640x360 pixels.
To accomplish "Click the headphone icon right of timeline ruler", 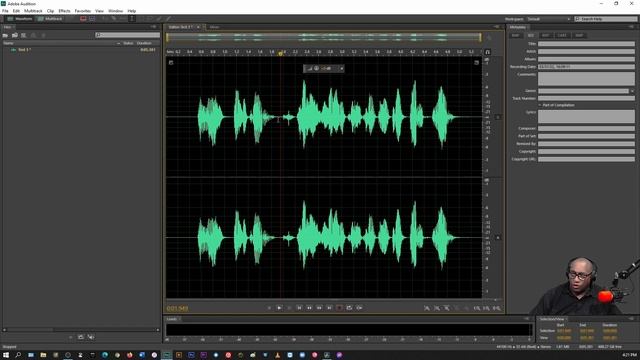I will click(x=487, y=52).
